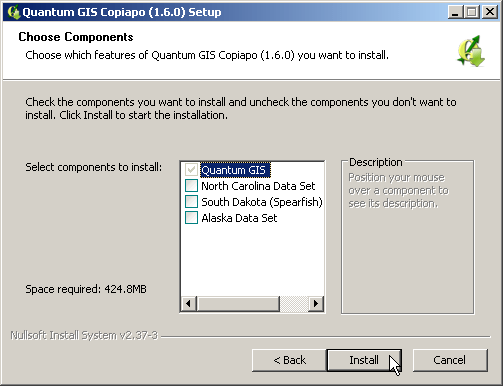Click the QGIS icon in title bar
Screen dimensions: 503x386
pos(13,12)
